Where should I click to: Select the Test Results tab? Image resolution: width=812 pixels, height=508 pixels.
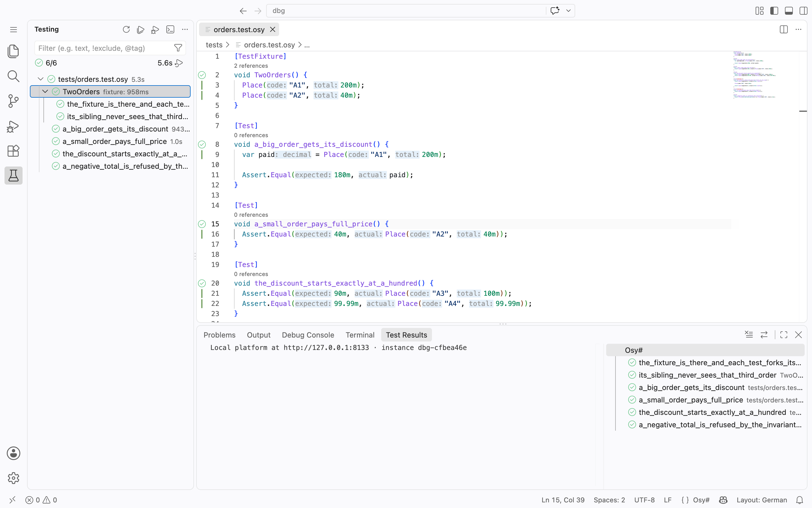(x=406, y=335)
